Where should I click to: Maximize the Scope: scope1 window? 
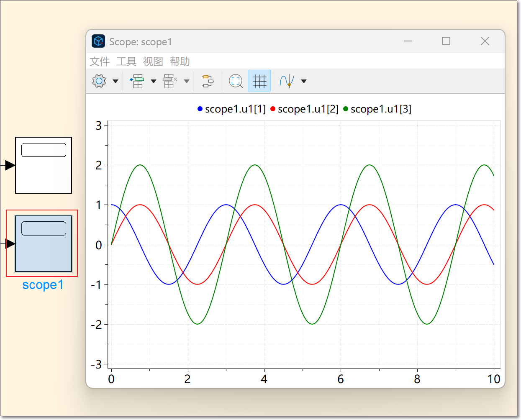(446, 41)
